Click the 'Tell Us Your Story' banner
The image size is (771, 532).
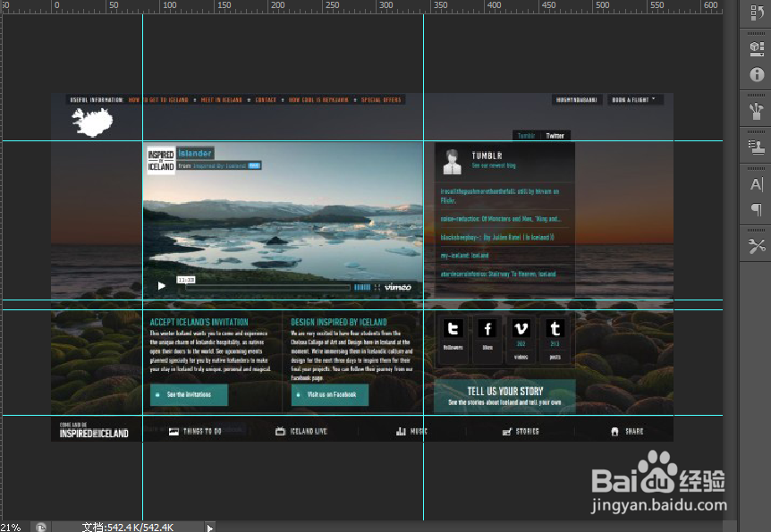click(x=504, y=395)
